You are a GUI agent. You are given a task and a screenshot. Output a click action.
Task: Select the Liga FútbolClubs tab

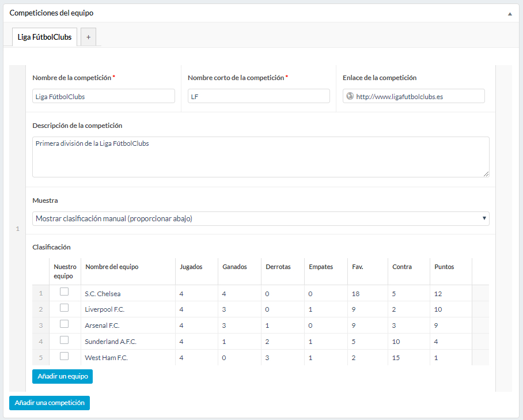point(44,37)
